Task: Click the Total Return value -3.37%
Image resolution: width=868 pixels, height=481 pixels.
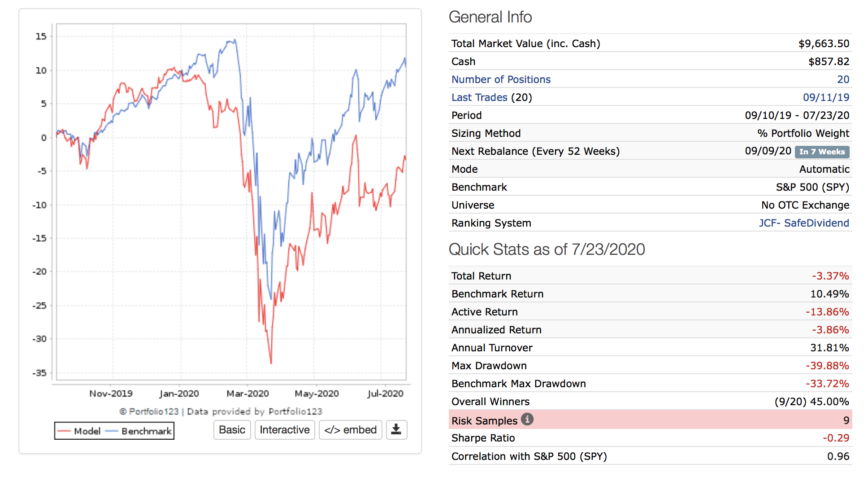Action: pos(830,276)
